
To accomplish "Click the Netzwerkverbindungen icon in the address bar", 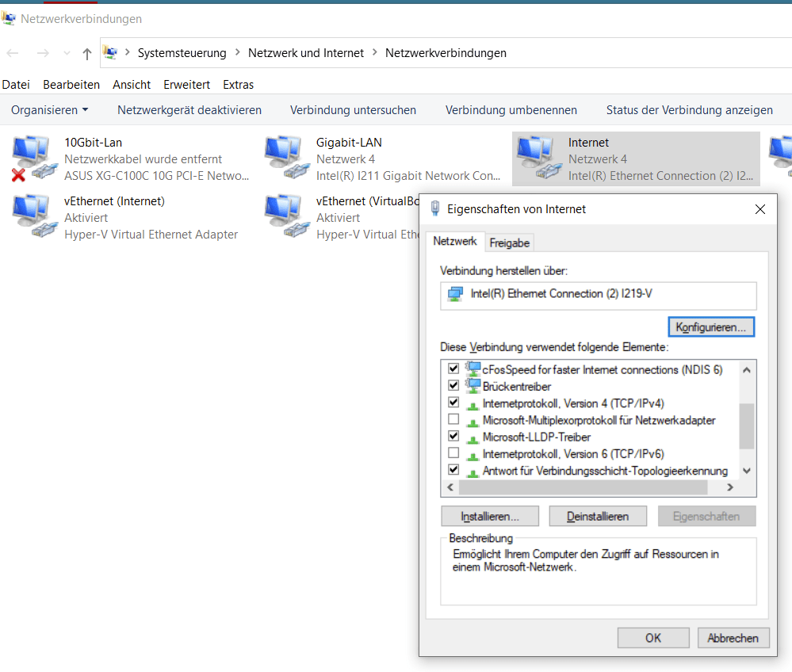I will point(108,53).
